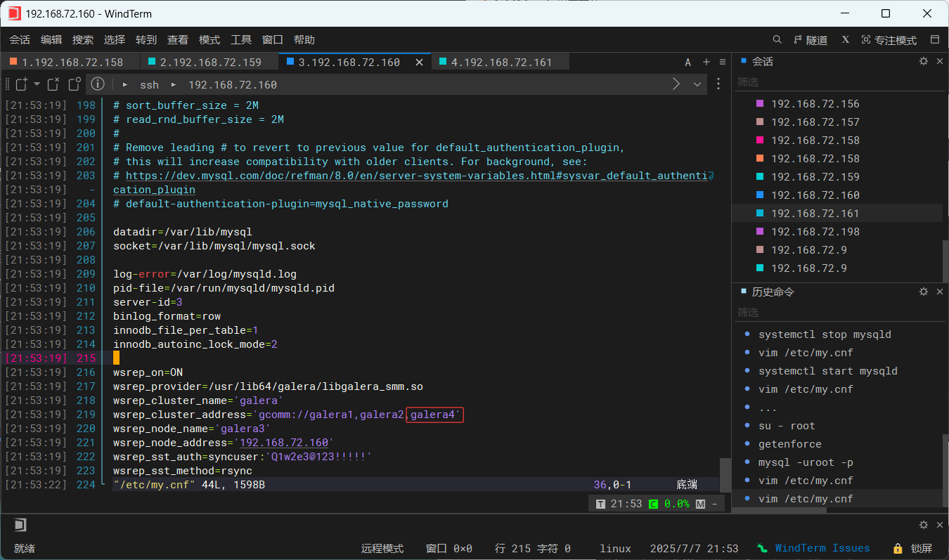
Task: Open the search icon in the title bar
Action: [777, 39]
